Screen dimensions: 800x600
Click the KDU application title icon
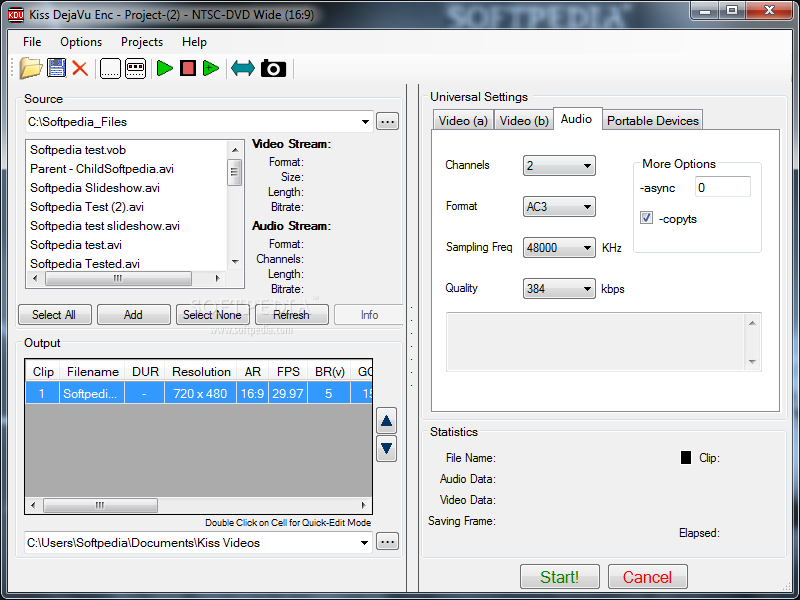point(16,15)
